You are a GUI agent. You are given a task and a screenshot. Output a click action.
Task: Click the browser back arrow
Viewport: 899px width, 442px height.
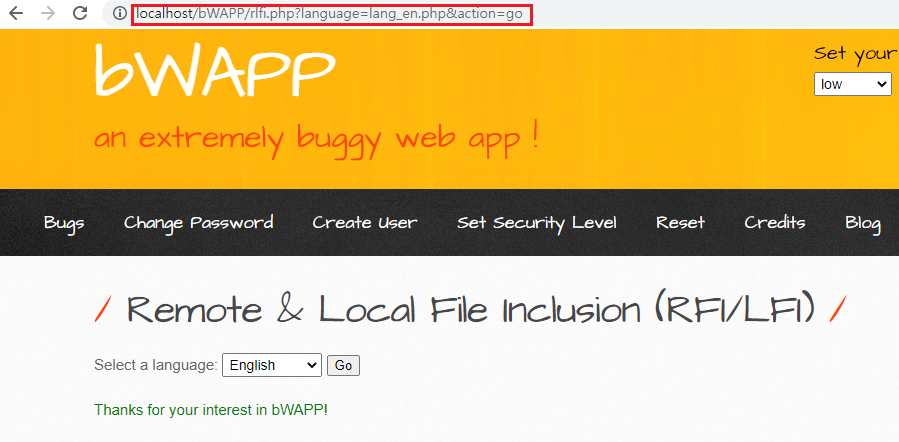[15, 13]
